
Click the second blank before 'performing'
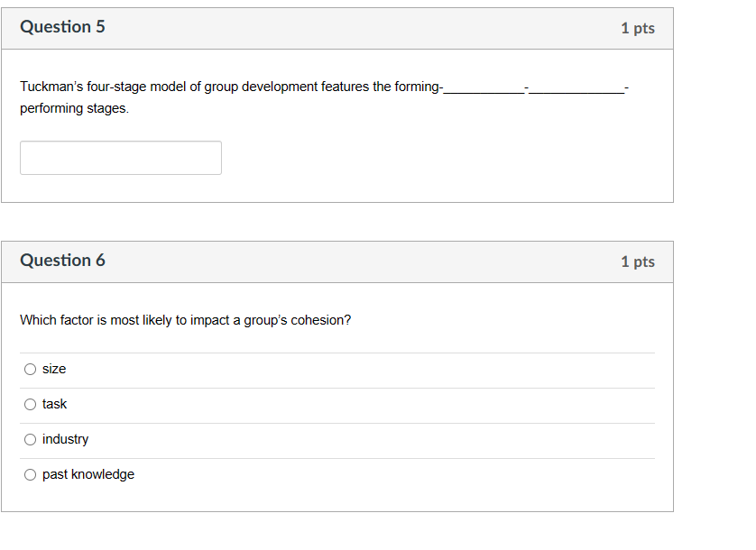[x=577, y=87]
